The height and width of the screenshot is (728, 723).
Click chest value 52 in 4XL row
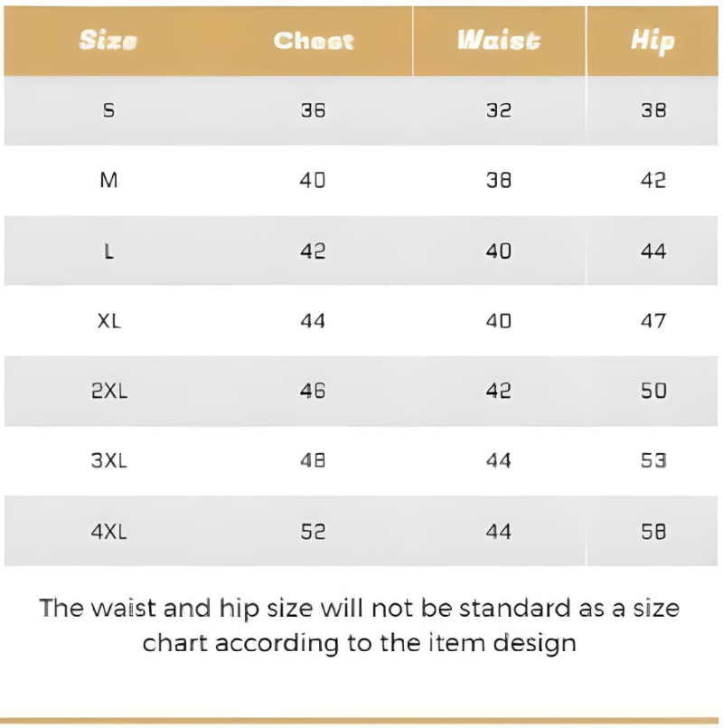[313, 532]
